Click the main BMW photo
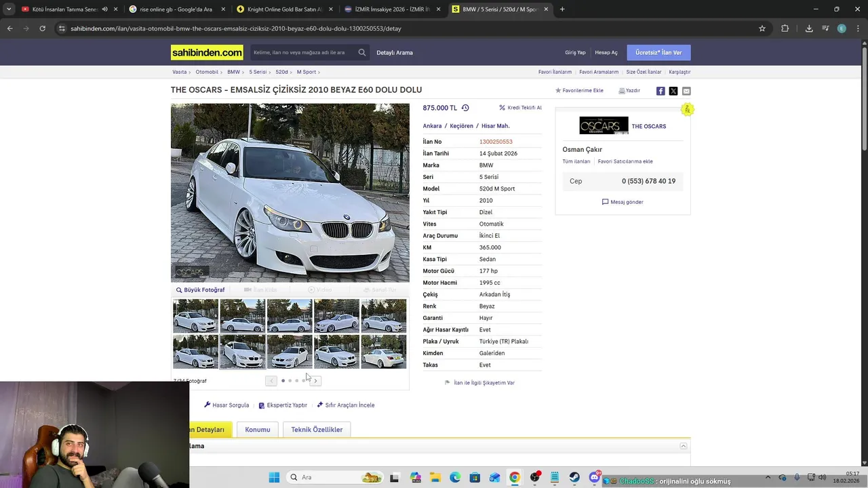This screenshot has width=868, height=488. click(x=290, y=192)
